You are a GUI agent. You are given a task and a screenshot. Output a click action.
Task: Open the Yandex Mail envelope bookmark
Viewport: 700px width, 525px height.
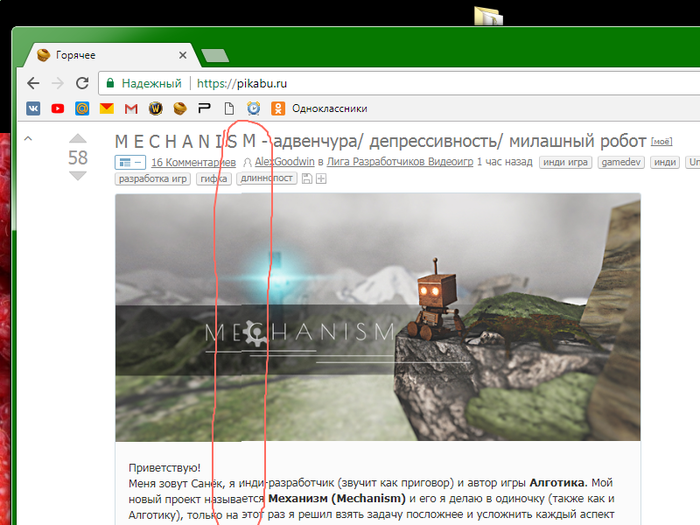pos(107,108)
